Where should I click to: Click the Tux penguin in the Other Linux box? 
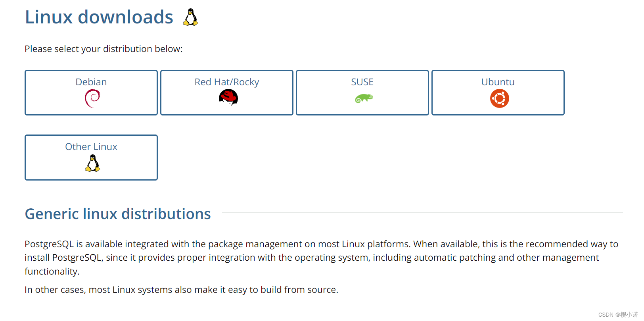coord(92,163)
